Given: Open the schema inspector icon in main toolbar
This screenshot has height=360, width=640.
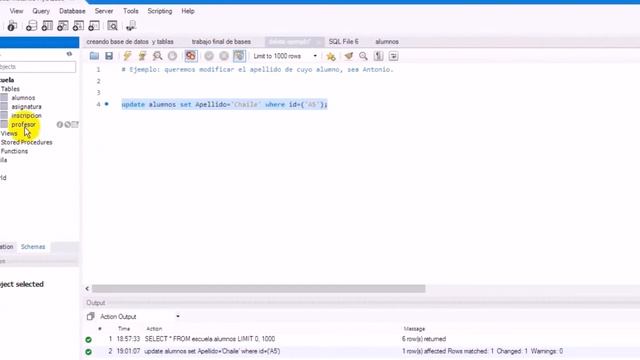Looking at the screenshot, I should point(12,26).
